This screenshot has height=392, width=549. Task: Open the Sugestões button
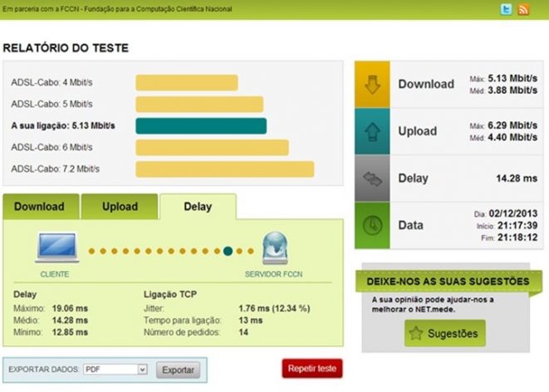click(444, 333)
